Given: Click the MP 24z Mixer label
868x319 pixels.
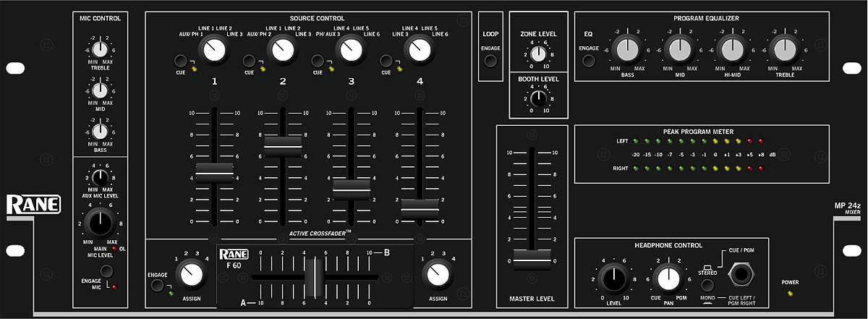Looking at the screenshot, I should point(848,208).
